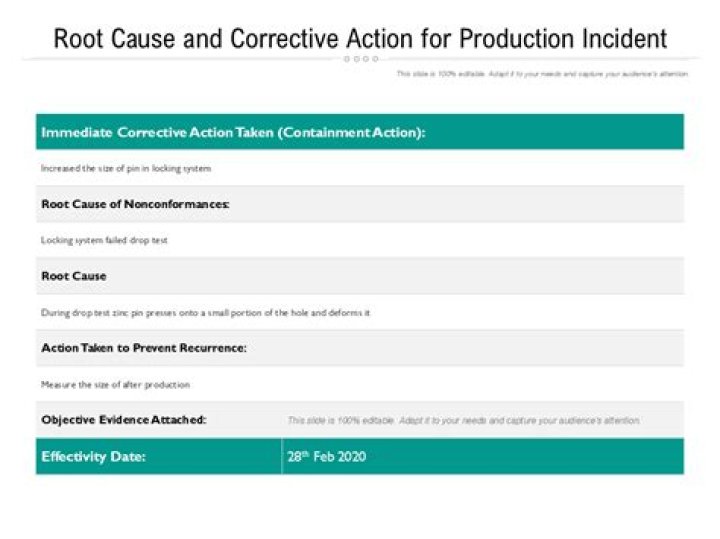Click the 'Increased the size of pin' text
The image size is (720, 539).
pos(126,168)
